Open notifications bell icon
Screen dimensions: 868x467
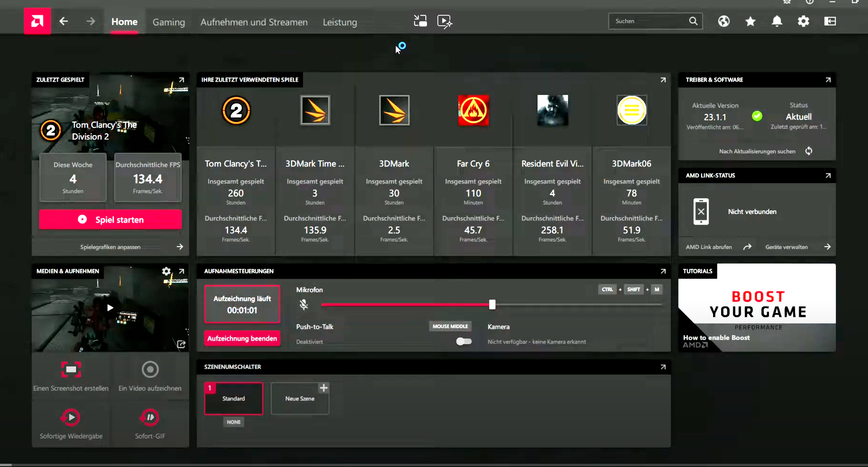[777, 21]
